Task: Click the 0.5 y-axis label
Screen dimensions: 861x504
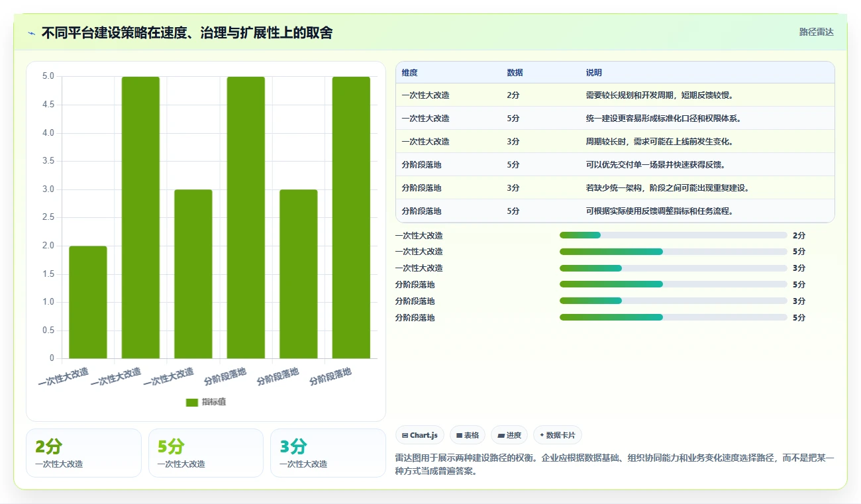Action: (48, 330)
